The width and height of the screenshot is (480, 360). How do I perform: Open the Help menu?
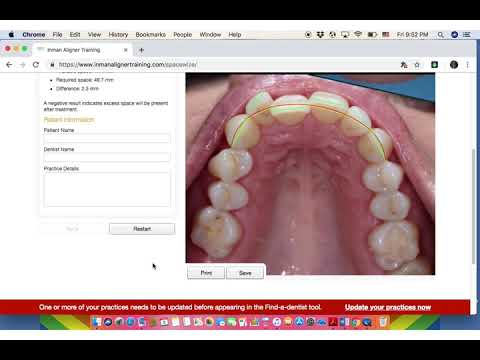(235, 35)
